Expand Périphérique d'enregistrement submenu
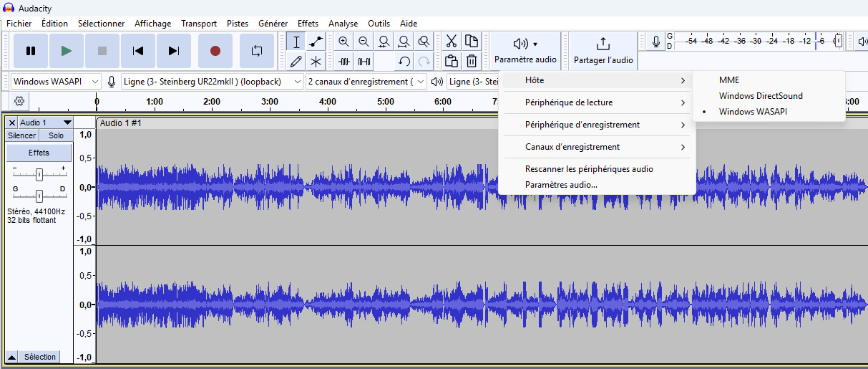The width and height of the screenshot is (868, 369). 598,125
